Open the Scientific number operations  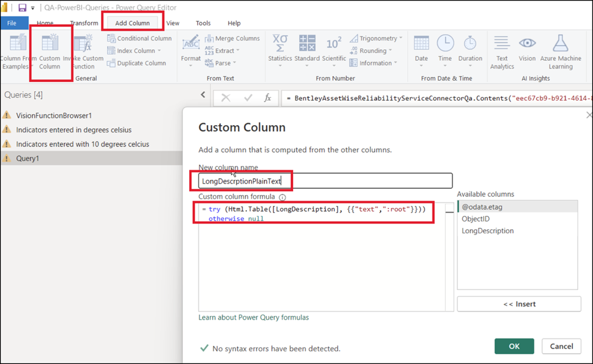[x=334, y=51]
